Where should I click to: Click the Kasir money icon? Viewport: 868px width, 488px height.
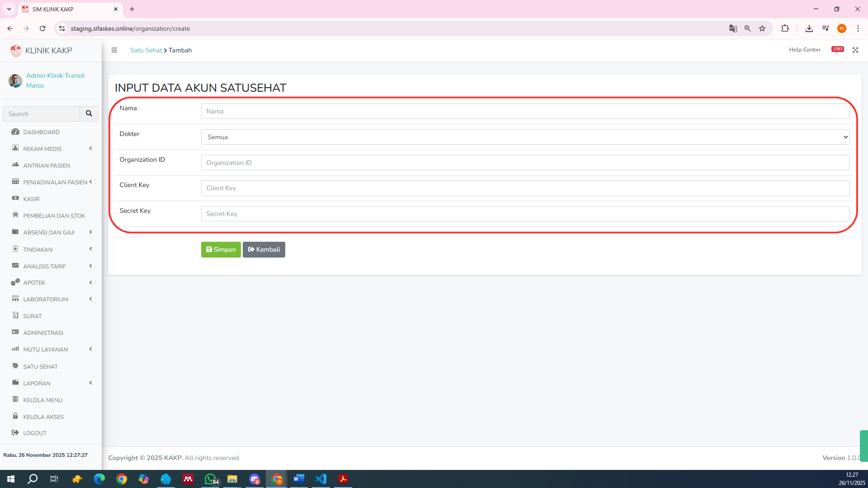15,198
